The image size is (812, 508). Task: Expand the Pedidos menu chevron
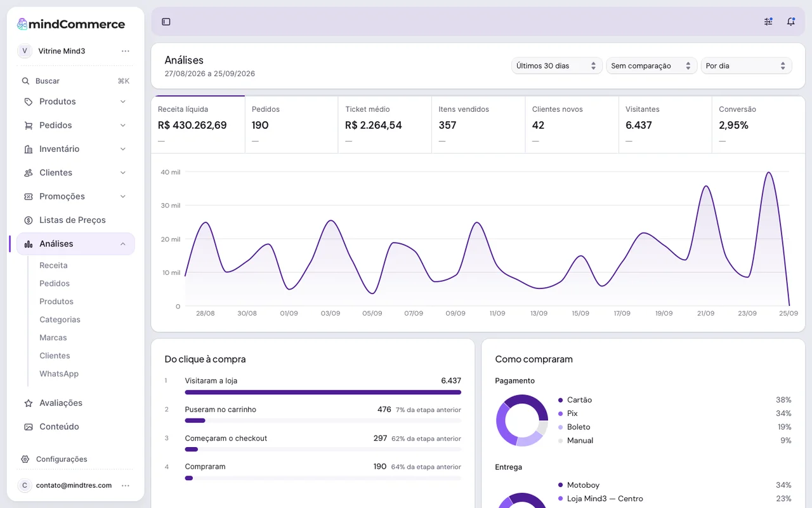click(x=123, y=126)
